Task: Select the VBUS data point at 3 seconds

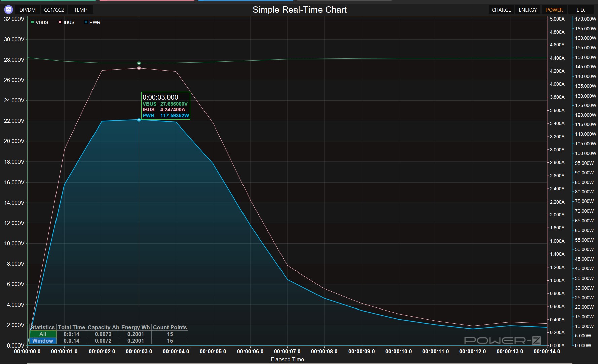Action: (139, 63)
